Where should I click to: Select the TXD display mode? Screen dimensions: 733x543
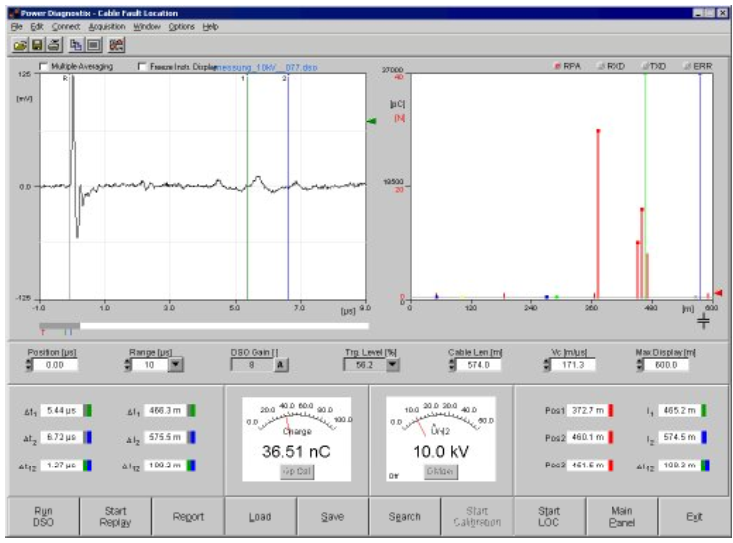pos(644,66)
